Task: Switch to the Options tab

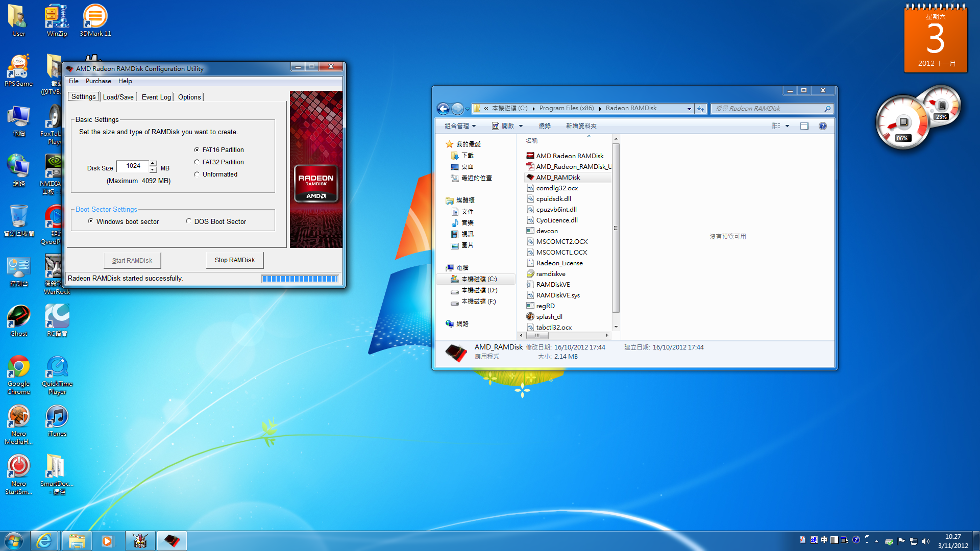Action: [189, 97]
